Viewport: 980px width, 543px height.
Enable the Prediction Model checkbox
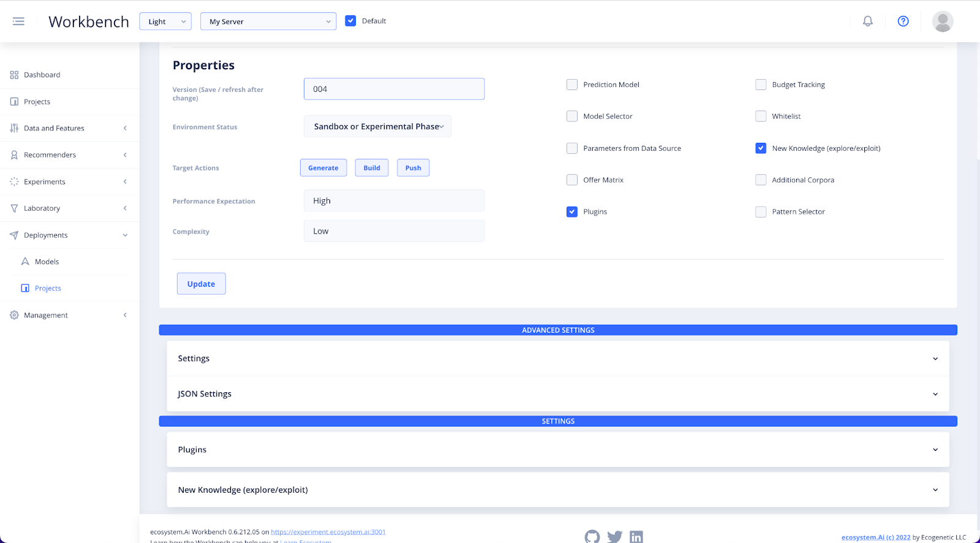click(572, 85)
